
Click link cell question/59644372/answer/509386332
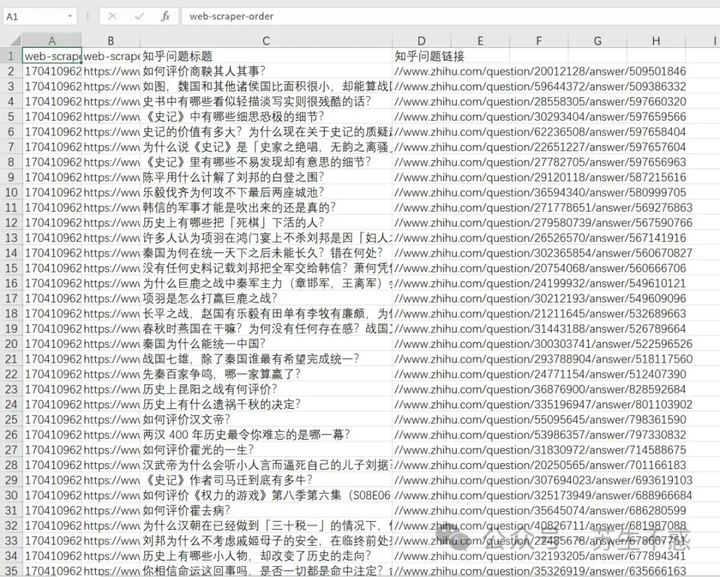(540, 86)
